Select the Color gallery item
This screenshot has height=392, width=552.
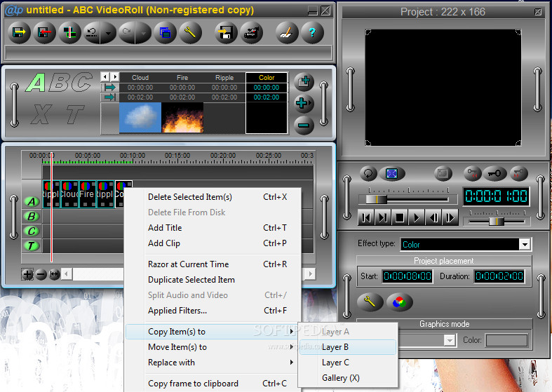pyautogui.click(x=267, y=103)
